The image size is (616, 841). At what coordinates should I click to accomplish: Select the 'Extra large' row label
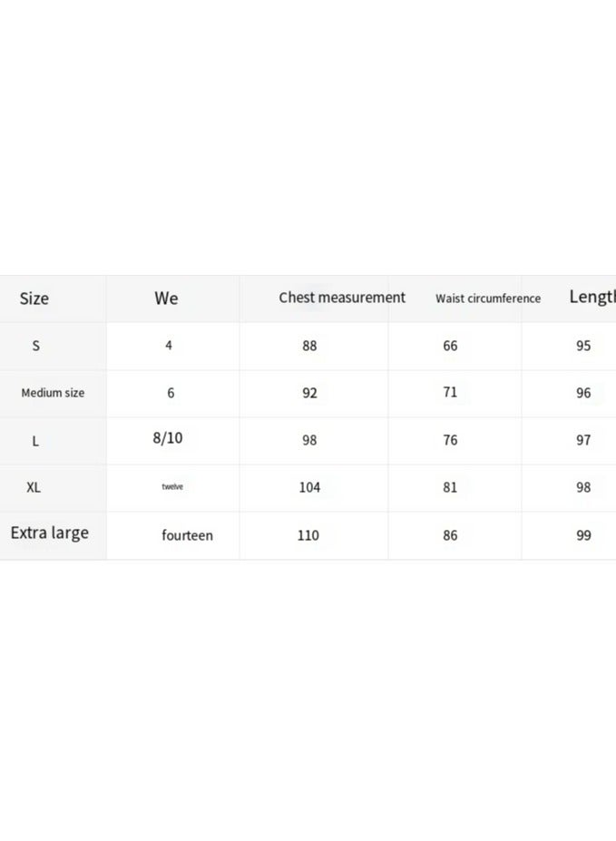[50, 533]
